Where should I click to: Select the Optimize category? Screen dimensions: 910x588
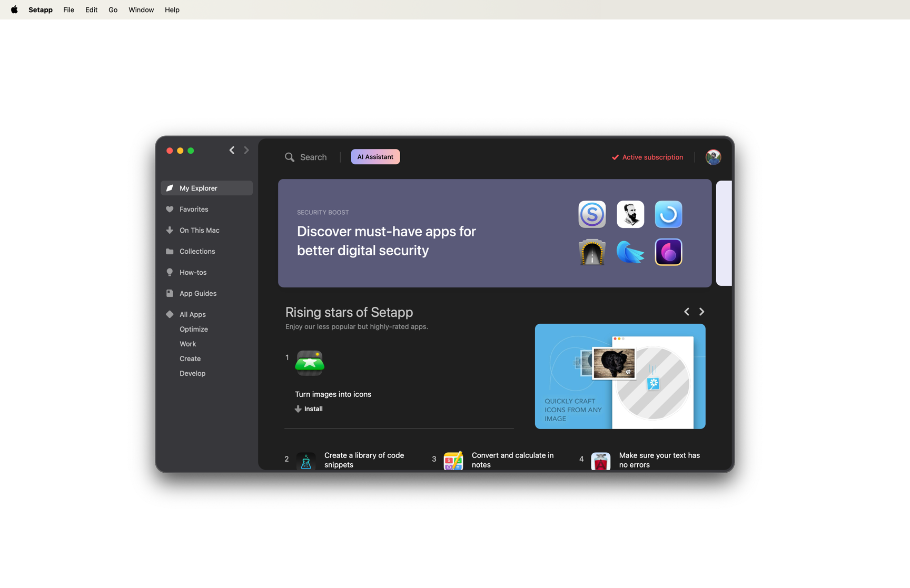click(194, 329)
